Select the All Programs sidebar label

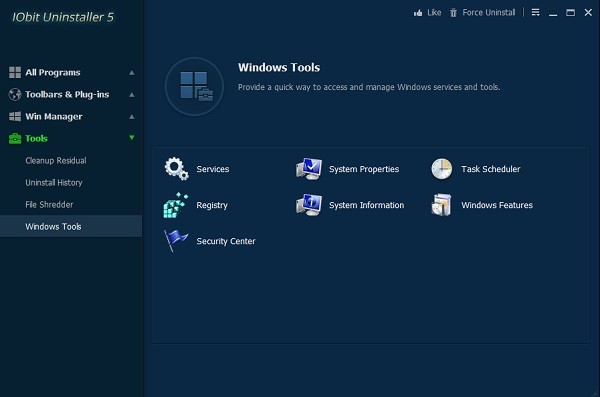53,72
